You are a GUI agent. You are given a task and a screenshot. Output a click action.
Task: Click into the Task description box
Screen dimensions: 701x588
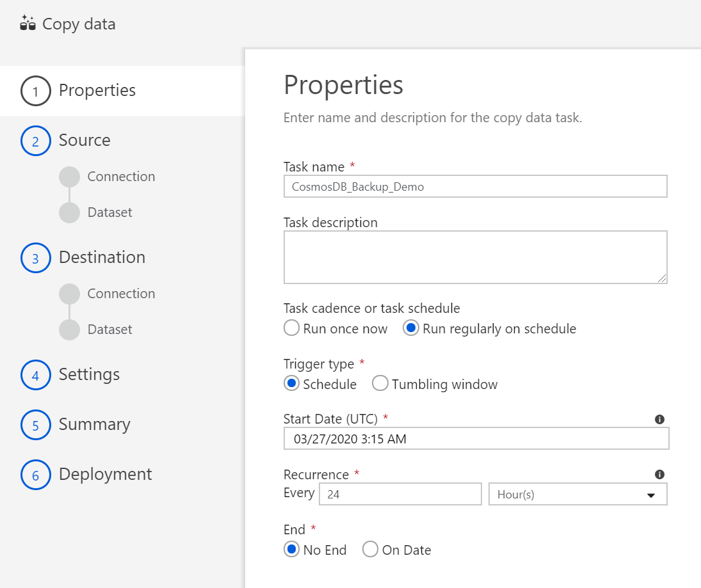click(475, 257)
